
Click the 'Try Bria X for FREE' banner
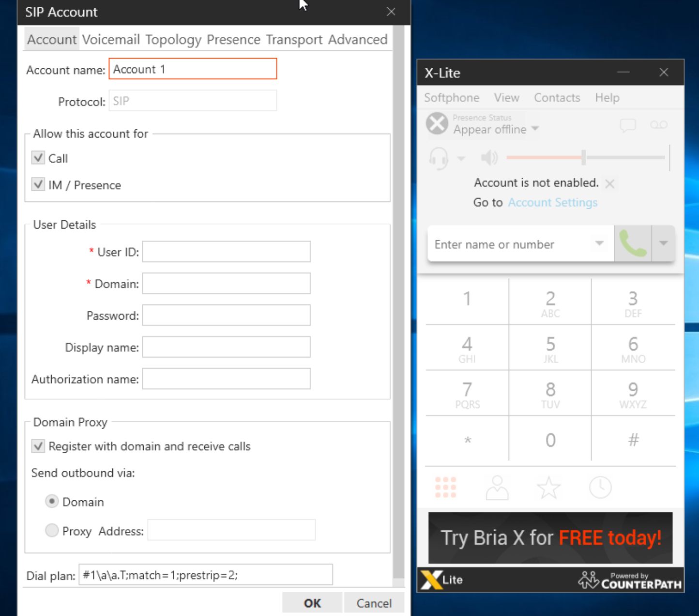point(550,538)
